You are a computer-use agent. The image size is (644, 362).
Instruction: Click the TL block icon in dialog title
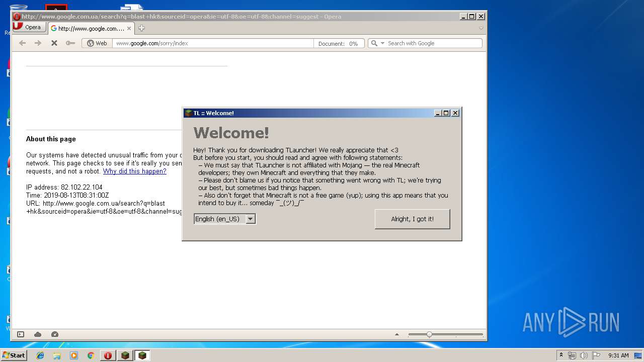coord(188,113)
